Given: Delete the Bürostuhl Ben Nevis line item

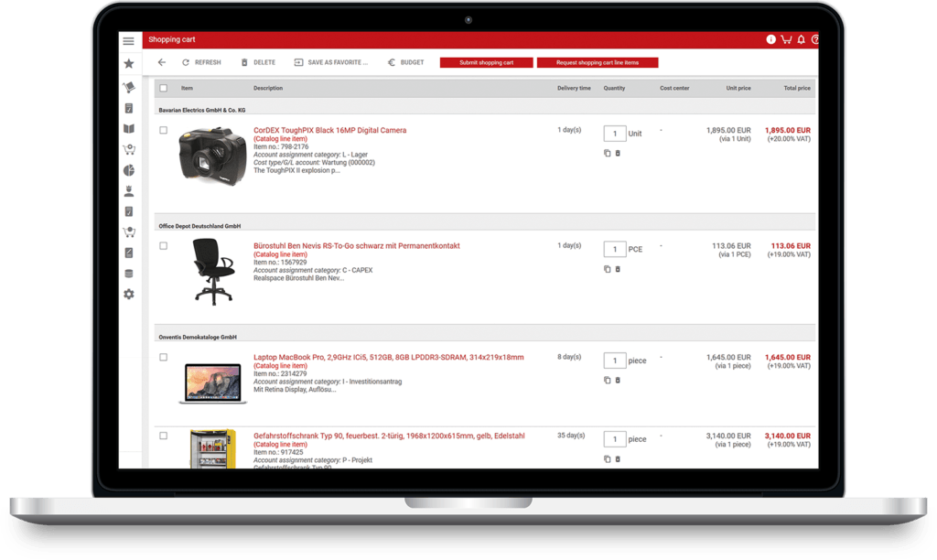Looking at the screenshot, I should tap(618, 269).
